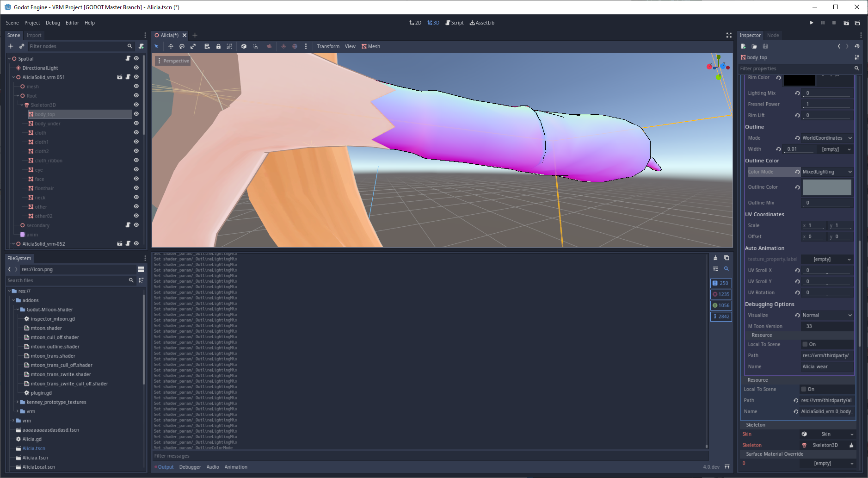Open the Outline Mode WorldCoordinates dropdown
Viewport: 868px width, 478px height.
[x=827, y=138]
